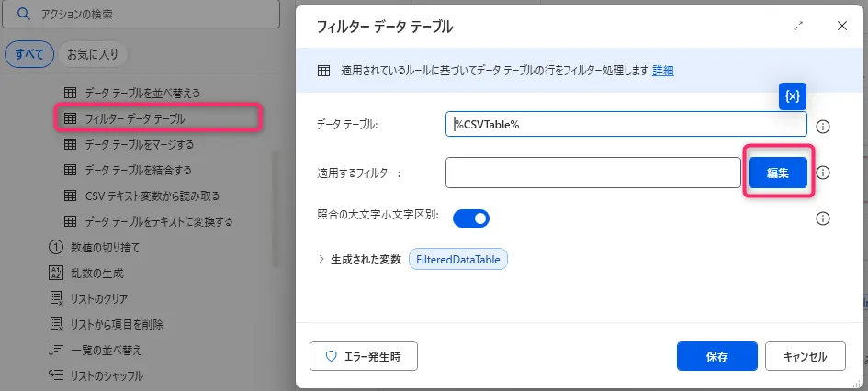Click info icon next to データ テーブル field

tap(823, 126)
